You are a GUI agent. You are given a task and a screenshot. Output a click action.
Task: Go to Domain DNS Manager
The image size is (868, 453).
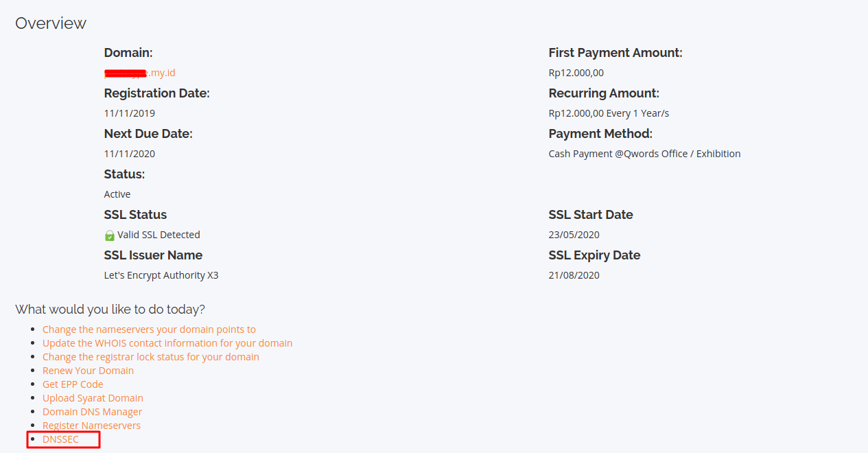tap(92, 412)
